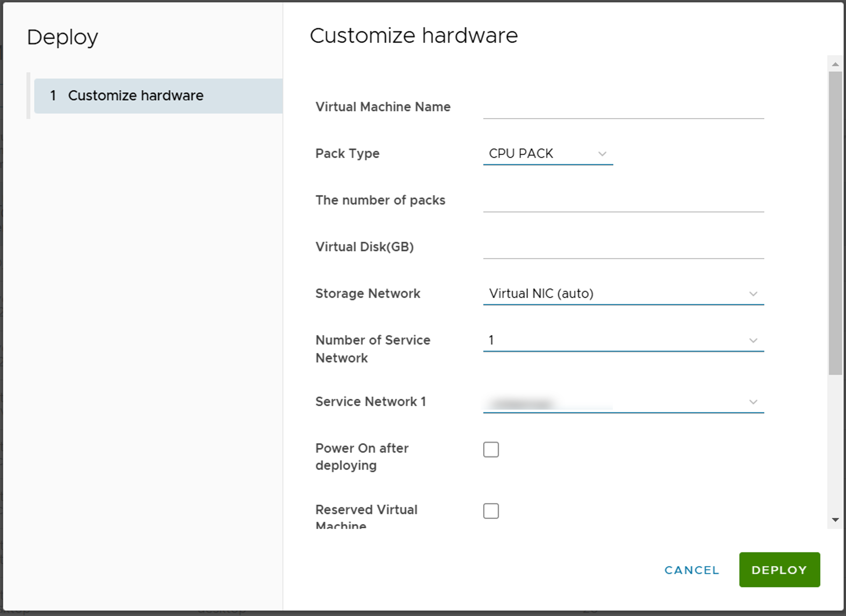Click the scroll up arrow
The width and height of the screenshot is (846, 616).
[x=835, y=64]
